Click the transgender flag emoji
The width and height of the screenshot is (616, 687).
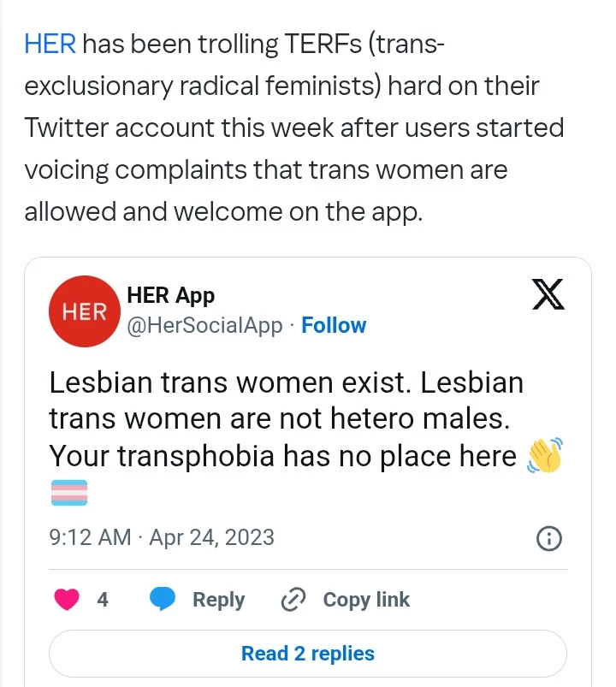coord(68,494)
